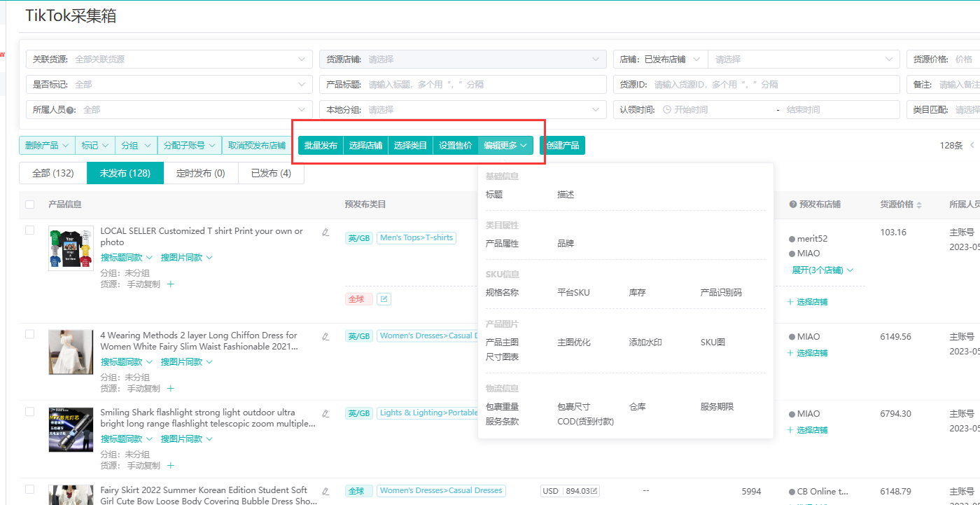Open 所属人员 dropdown

[x=169, y=110]
